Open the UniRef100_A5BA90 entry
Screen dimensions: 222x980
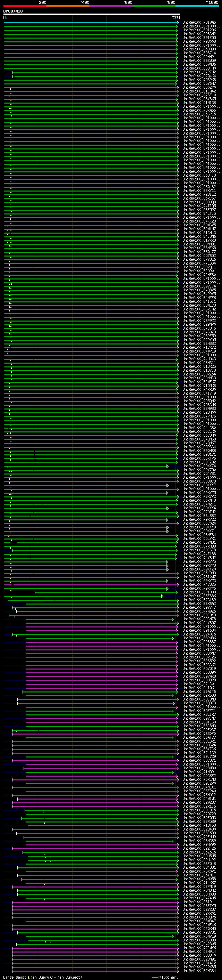pos(199,49)
